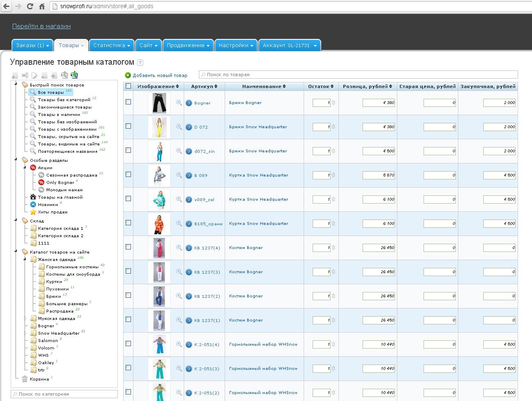Reload the page with the browser refresh icon
The width and height of the screenshot is (532, 401).
[30, 6]
